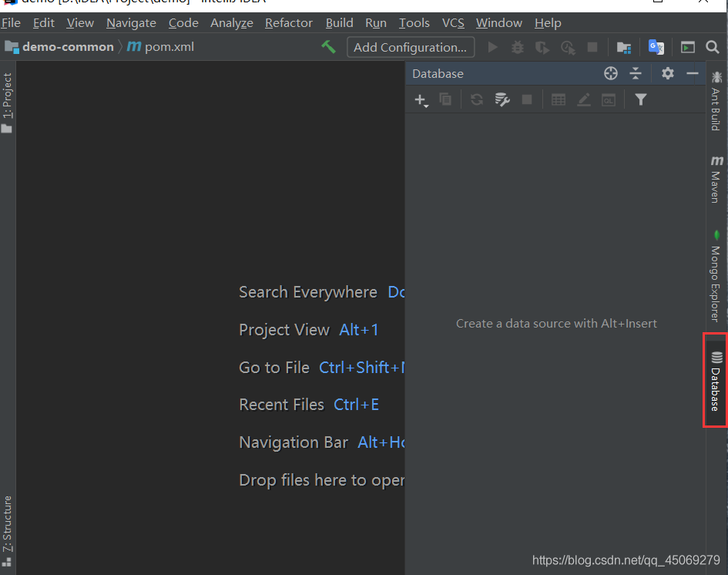
Task: Click the Google Translate toolbar icon
Action: coord(656,47)
